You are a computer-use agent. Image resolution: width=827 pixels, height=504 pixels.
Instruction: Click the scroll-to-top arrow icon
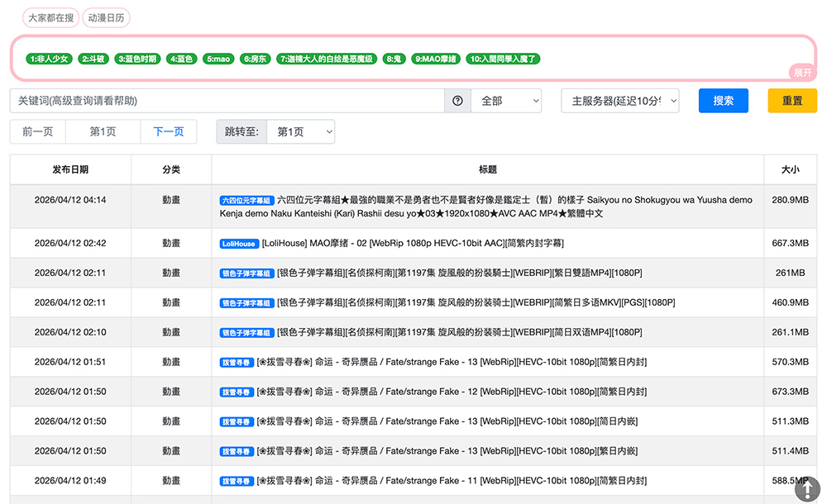[x=807, y=489]
